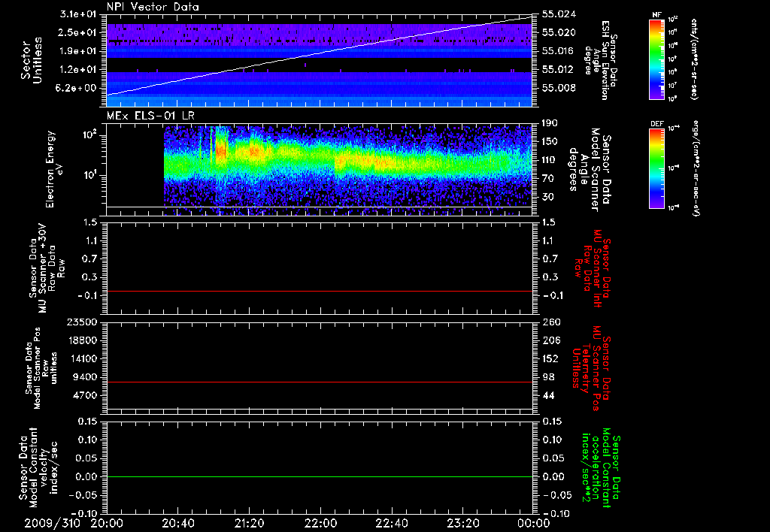The height and width of the screenshot is (532, 770).
Task: Select the 2009/310 date label
Action: coord(51,521)
